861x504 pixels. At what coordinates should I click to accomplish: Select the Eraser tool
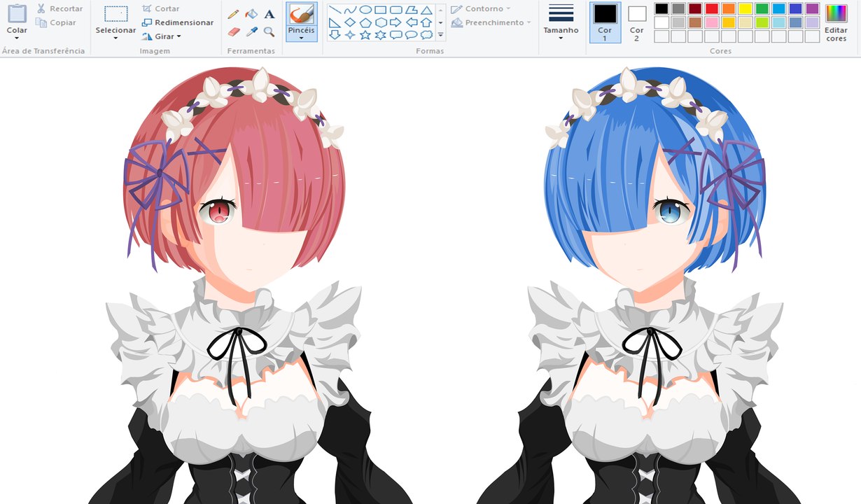234,31
